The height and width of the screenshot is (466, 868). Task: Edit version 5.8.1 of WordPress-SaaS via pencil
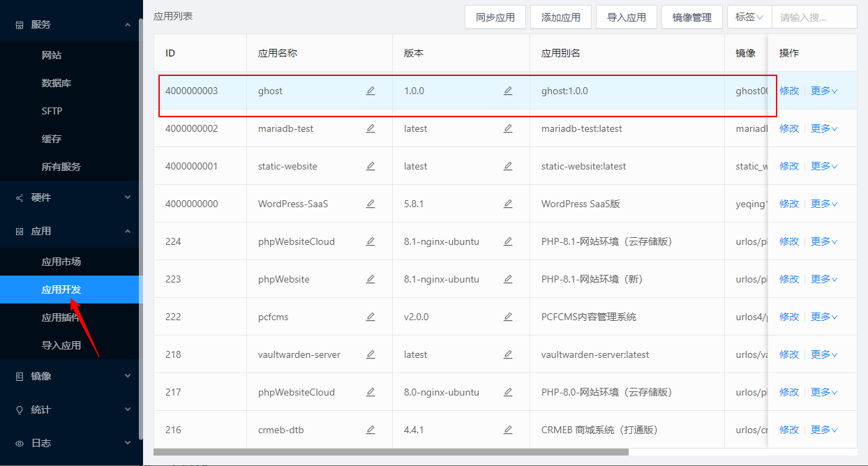[508, 204]
